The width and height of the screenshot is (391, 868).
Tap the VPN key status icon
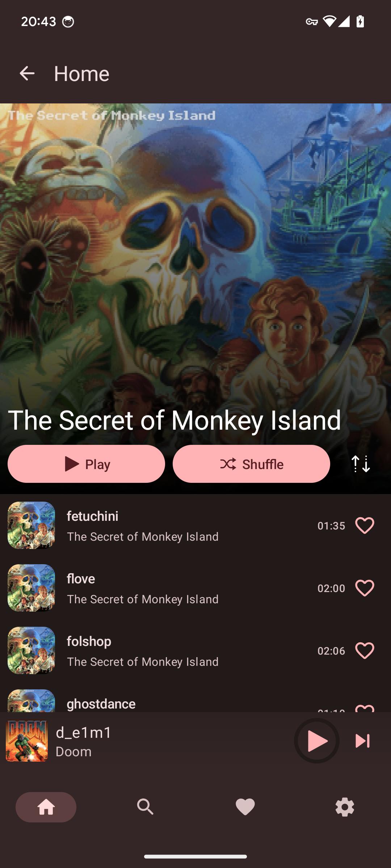point(312,22)
